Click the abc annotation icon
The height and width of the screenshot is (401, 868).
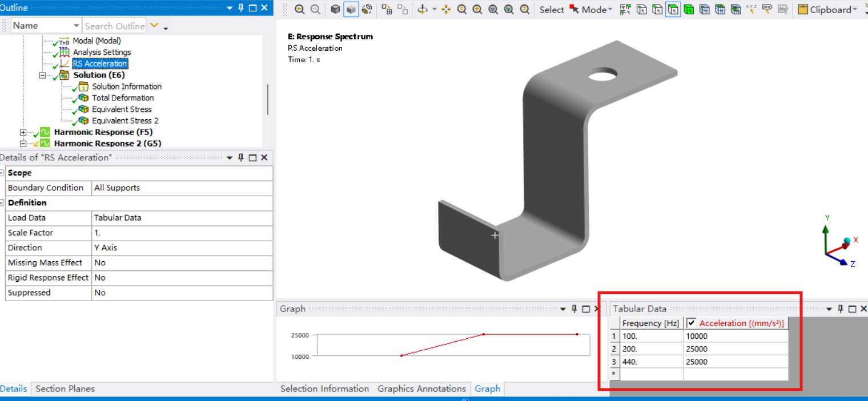[x=783, y=10]
